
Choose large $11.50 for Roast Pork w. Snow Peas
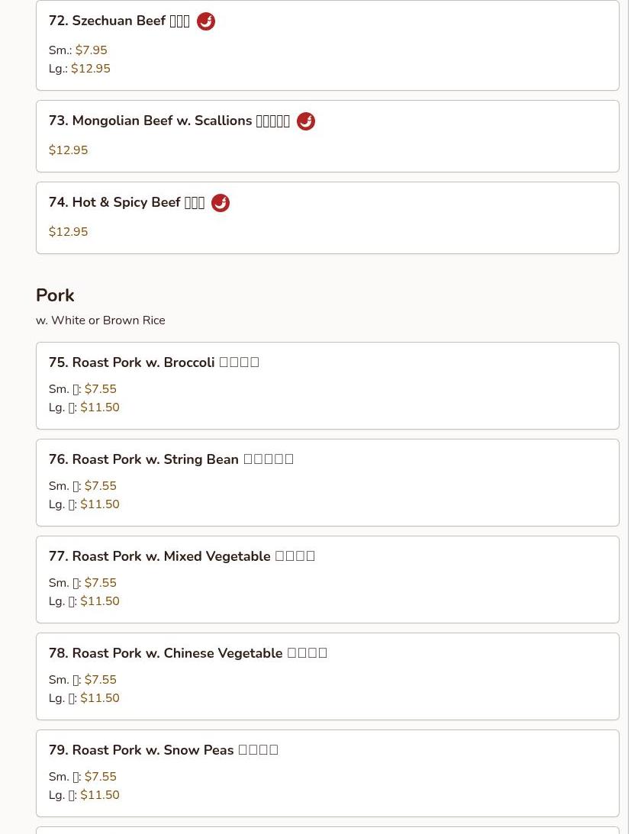(x=100, y=795)
